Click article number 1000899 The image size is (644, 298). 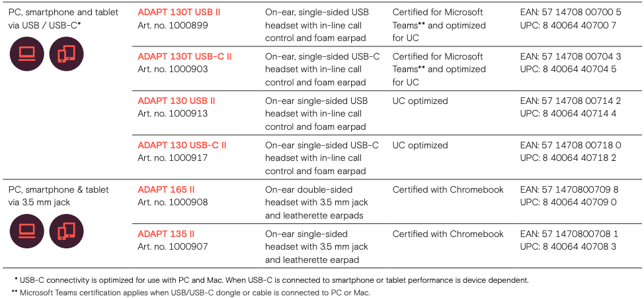[x=173, y=25]
